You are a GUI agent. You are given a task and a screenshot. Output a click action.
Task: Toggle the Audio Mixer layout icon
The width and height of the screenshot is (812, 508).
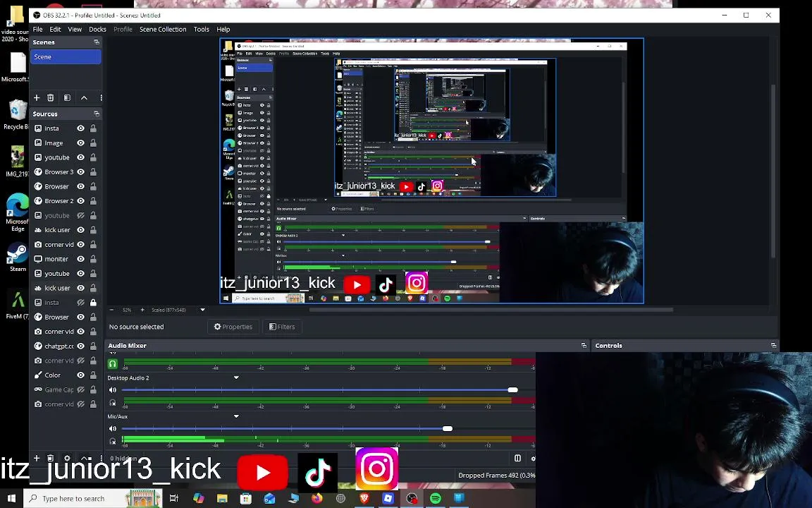click(517, 458)
